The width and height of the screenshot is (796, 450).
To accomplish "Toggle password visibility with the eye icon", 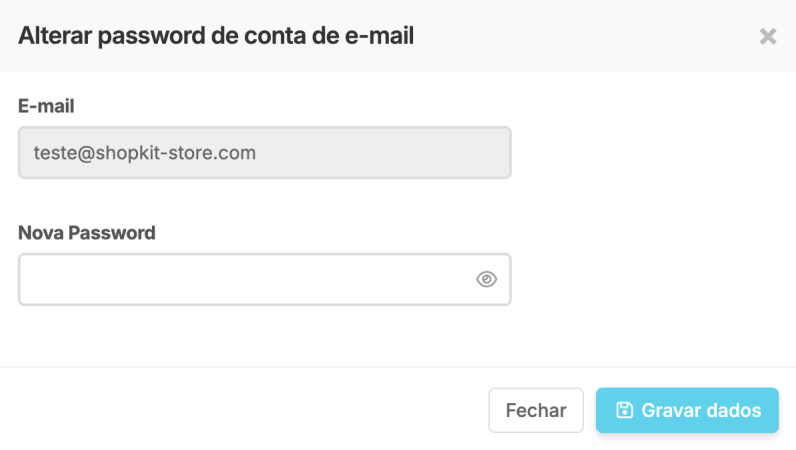I will (x=486, y=279).
